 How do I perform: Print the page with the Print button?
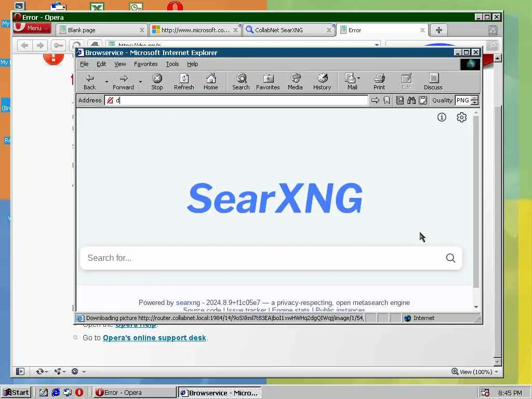click(x=379, y=82)
